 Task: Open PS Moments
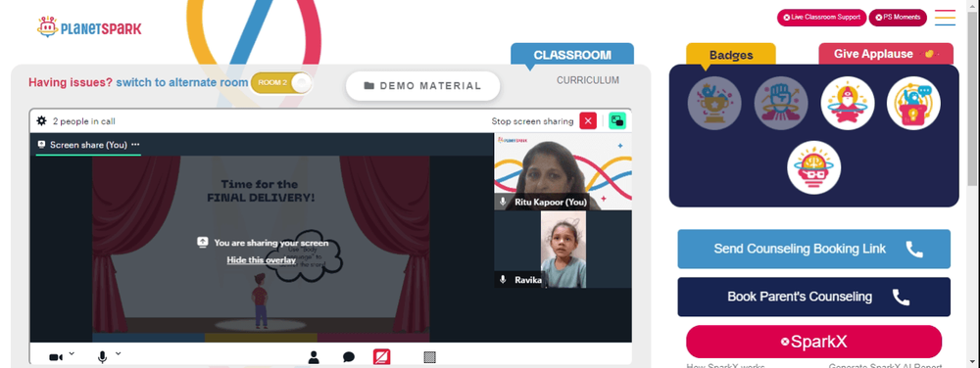click(x=898, y=18)
